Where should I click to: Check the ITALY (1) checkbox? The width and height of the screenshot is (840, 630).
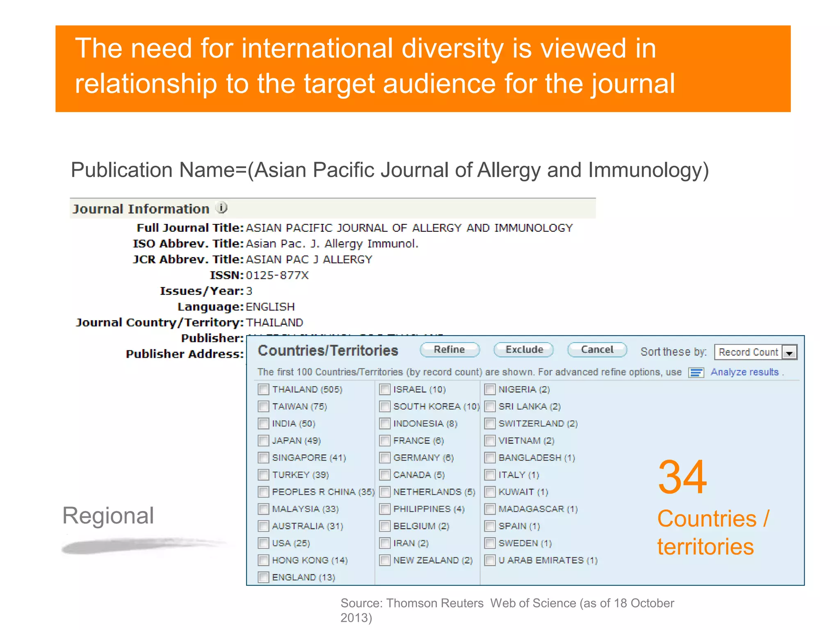pyautogui.click(x=490, y=475)
